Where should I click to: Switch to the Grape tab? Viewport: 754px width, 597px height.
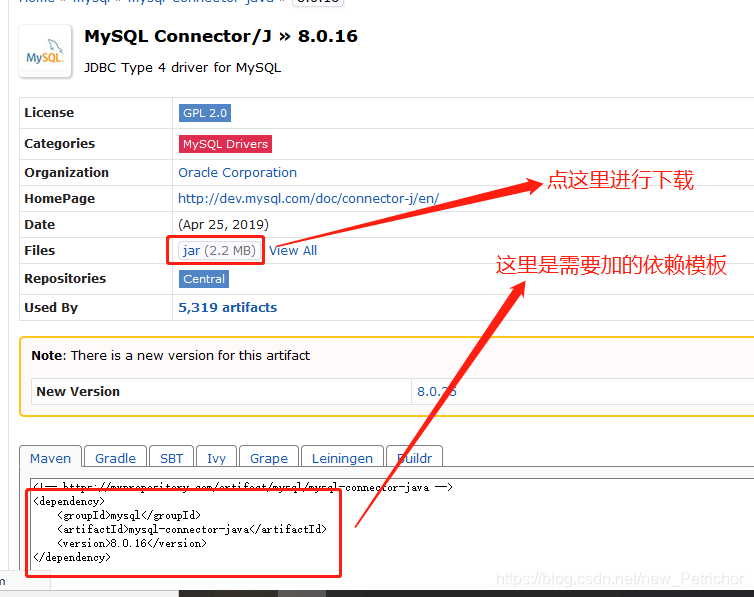coord(269,458)
